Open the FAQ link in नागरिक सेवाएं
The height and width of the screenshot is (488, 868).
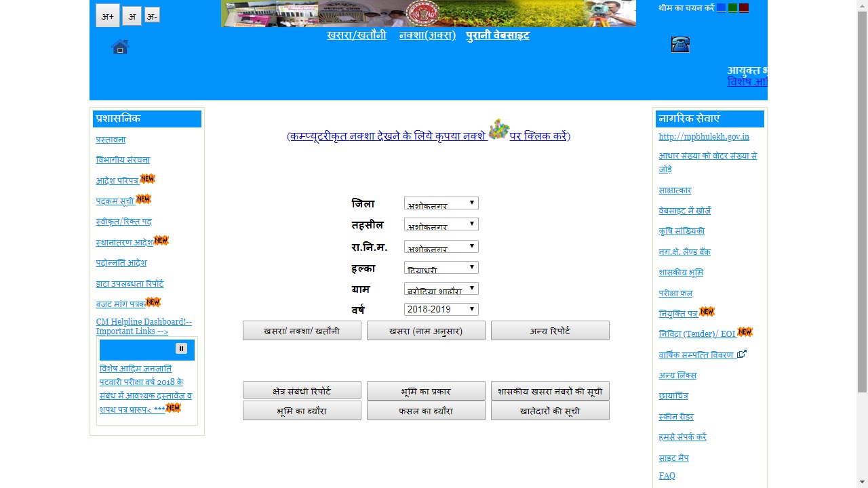pos(667,475)
